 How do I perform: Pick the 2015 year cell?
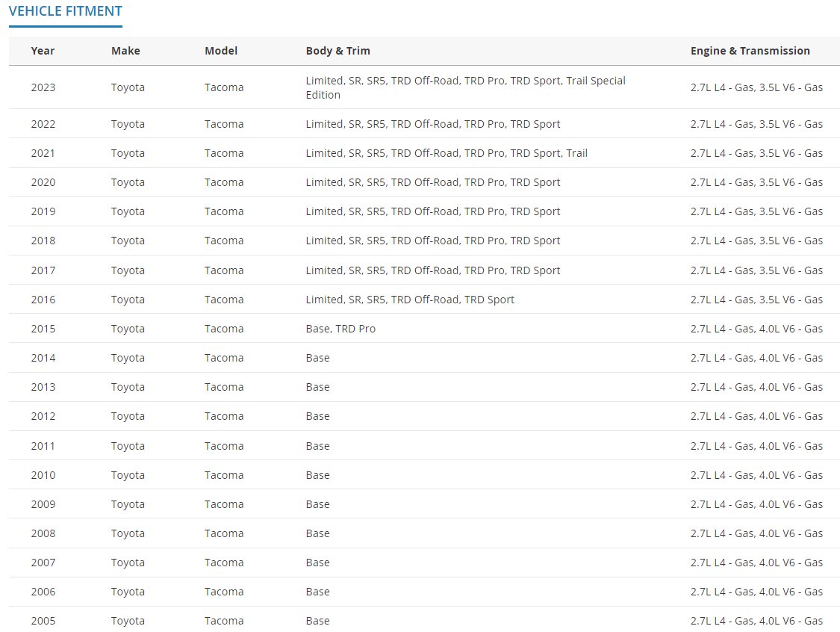click(x=43, y=329)
